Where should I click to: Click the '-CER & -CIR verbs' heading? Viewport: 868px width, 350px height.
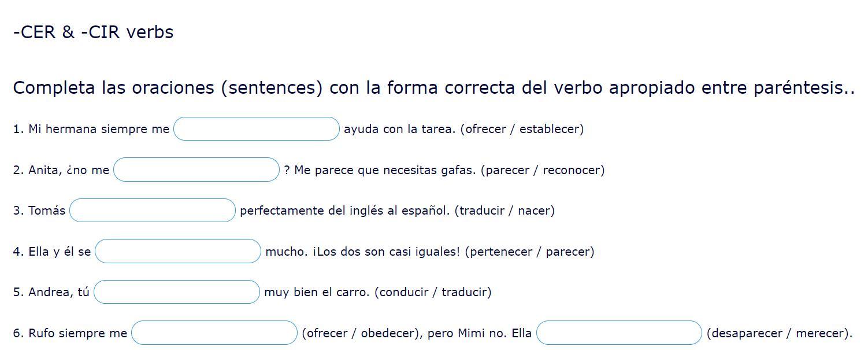pyautogui.click(x=93, y=32)
